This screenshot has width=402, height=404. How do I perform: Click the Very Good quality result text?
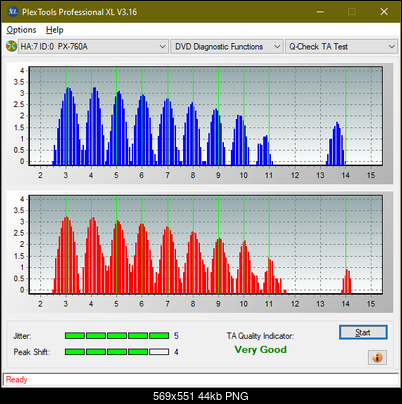[x=260, y=350]
